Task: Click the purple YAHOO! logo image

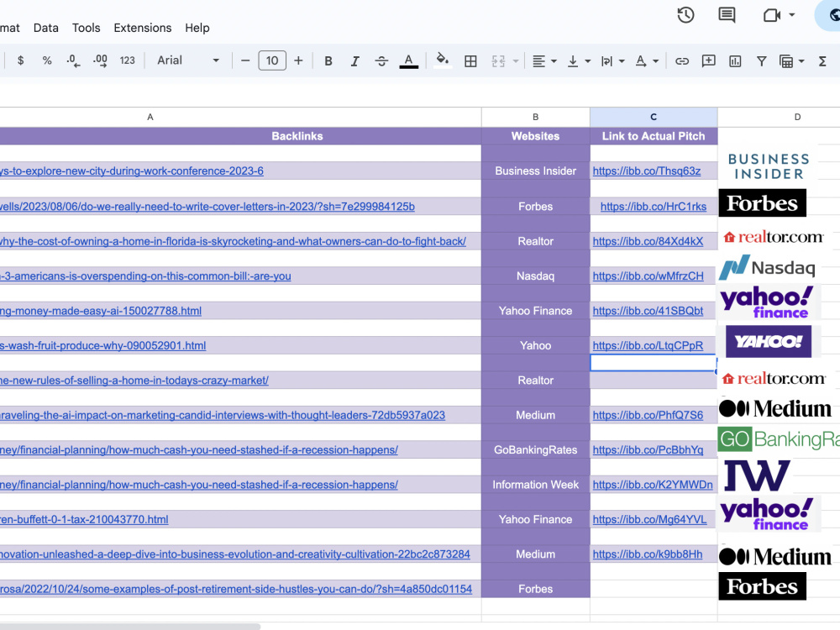Action: (x=769, y=341)
